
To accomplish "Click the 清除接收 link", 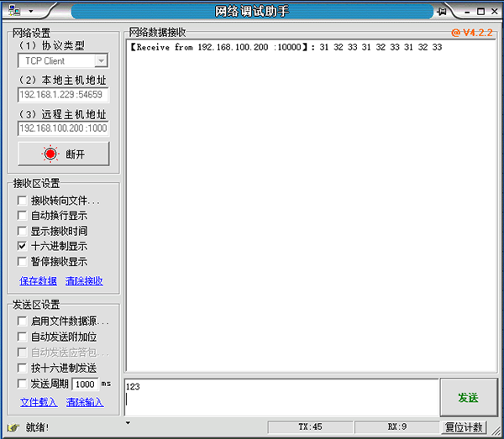I will click(x=84, y=281).
